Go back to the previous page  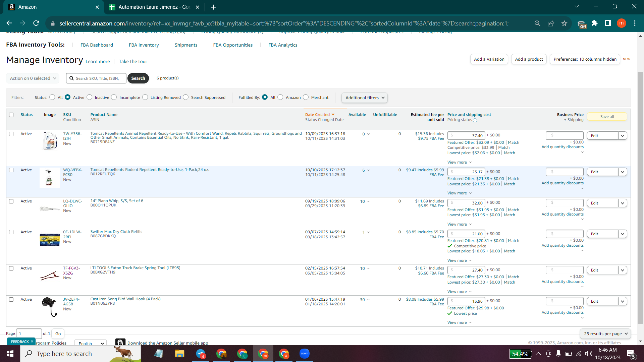point(9,23)
